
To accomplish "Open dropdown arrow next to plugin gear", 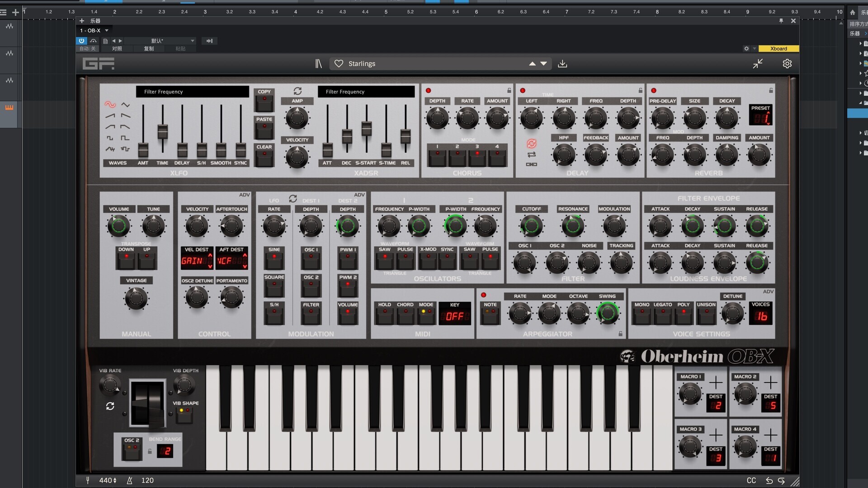I will tap(754, 48).
